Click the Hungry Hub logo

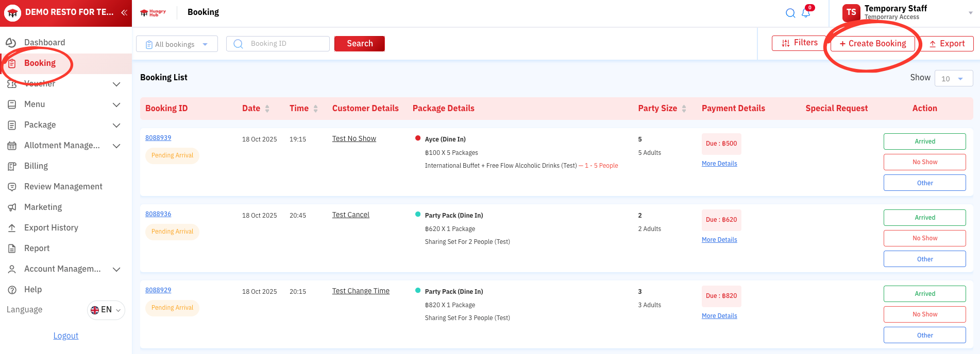153,13
